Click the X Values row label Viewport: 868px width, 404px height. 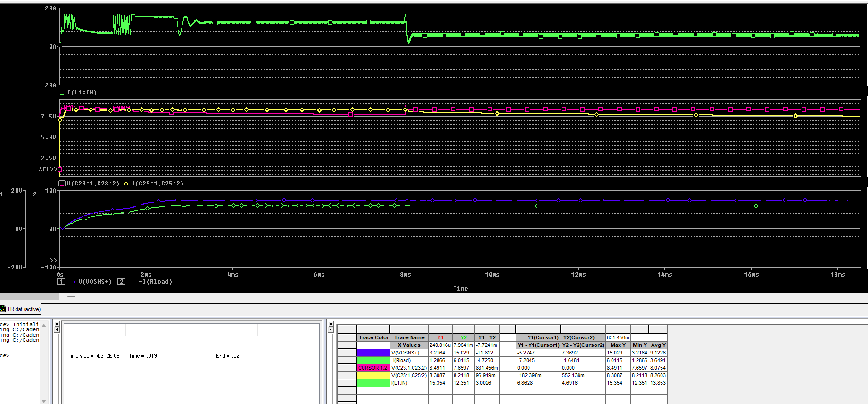pos(409,345)
